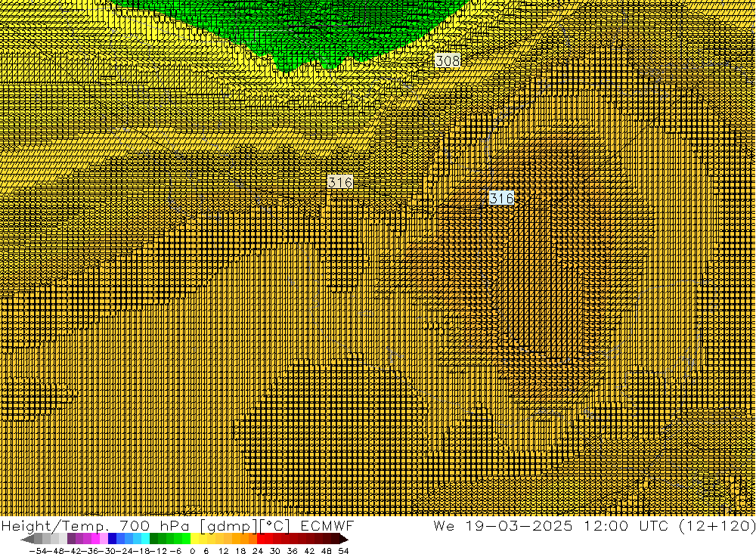Click the dark right arrow of color scale
Viewport: 756px width, 554px height.
pos(344,539)
